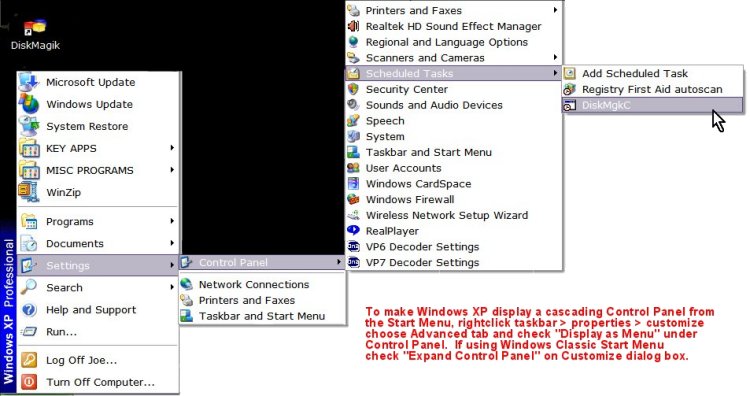This screenshot has width=750, height=396.
Task: Click the Registry First Aid autoscan icon
Action: click(570, 89)
